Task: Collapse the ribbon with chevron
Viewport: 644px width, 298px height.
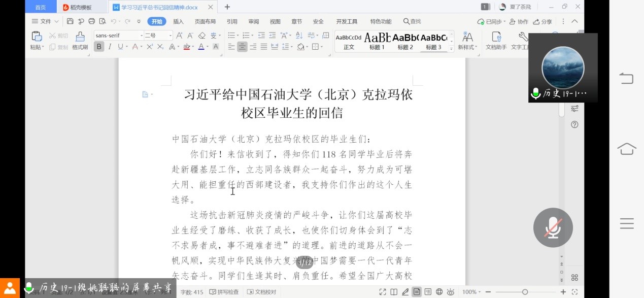Action: click(575, 21)
